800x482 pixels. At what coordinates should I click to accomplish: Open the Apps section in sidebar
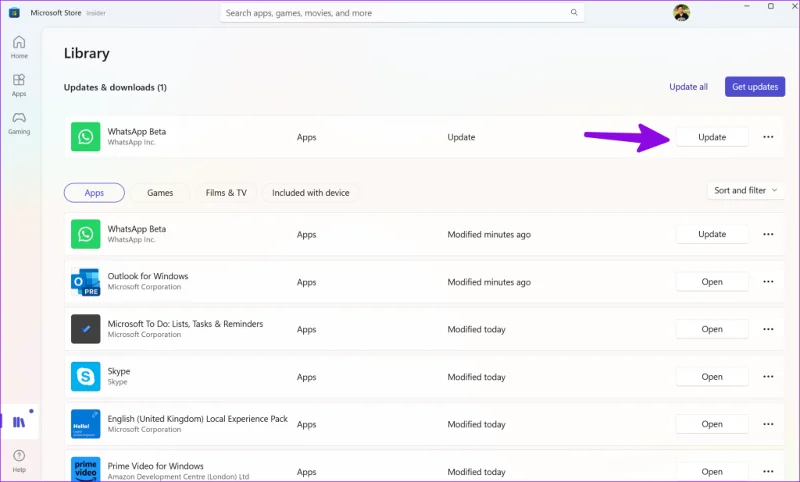point(19,85)
